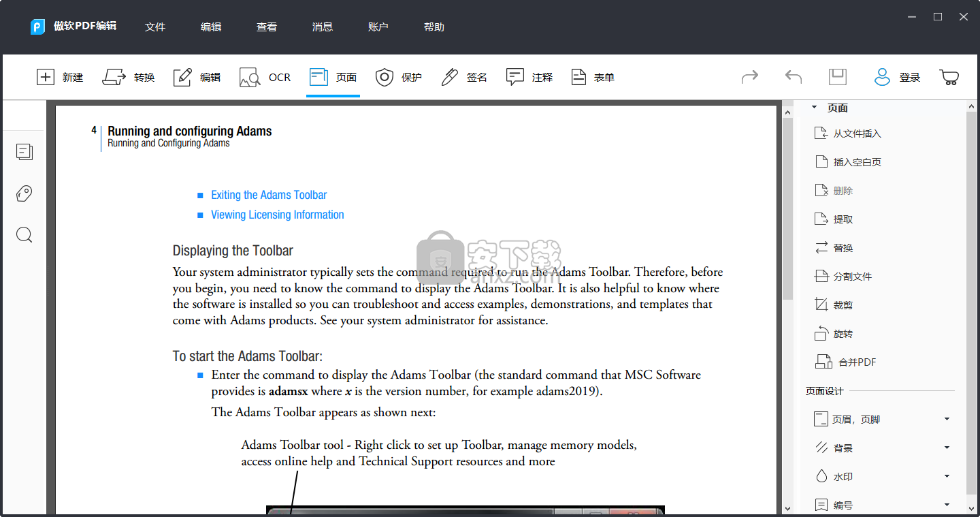
Task: Open the 查看 (View) menu
Action: point(267,27)
